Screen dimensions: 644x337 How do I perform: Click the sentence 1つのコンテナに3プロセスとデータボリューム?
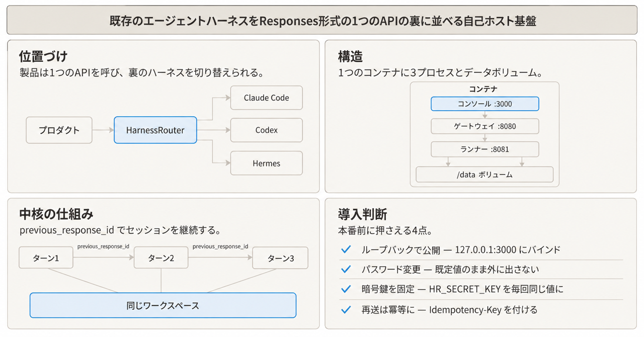coord(440,73)
